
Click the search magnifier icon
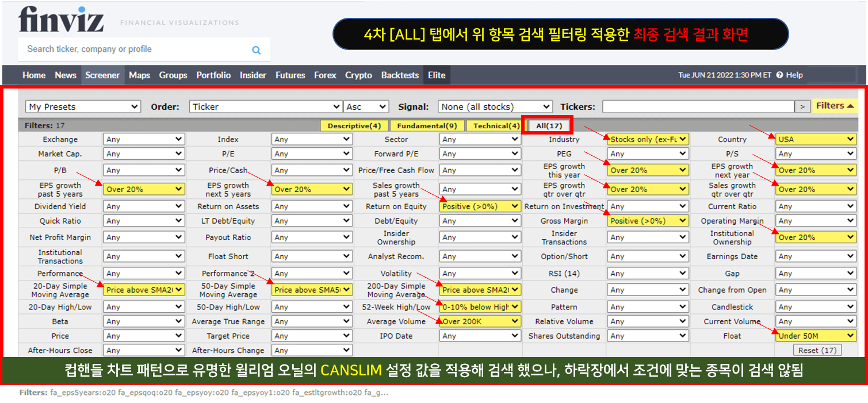(x=257, y=50)
